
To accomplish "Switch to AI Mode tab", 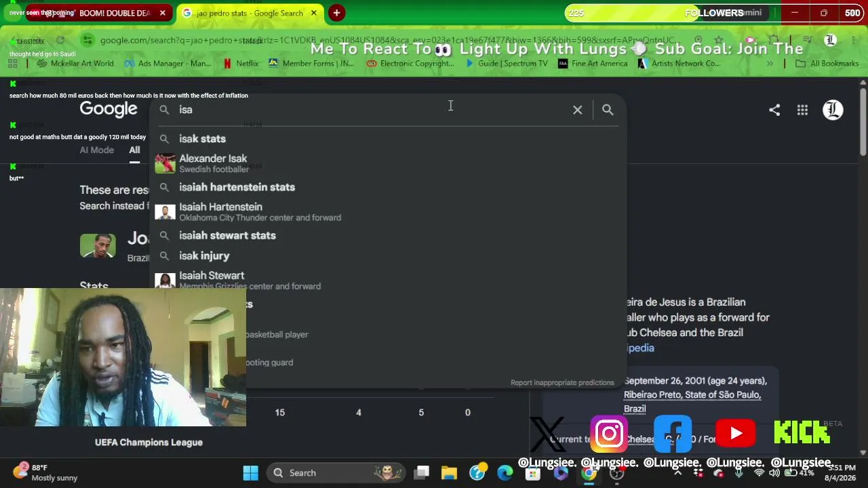I will pyautogui.click(x=97, y=150).
